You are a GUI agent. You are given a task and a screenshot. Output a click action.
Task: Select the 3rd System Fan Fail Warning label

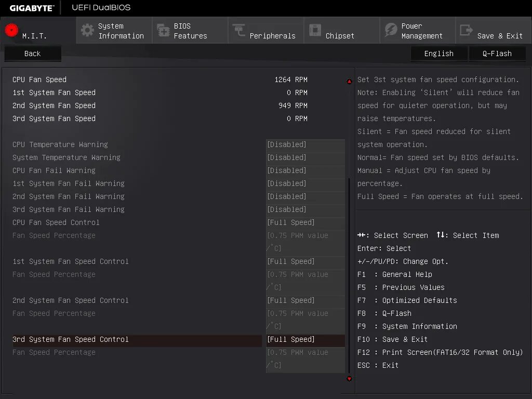tap(69, 209)
